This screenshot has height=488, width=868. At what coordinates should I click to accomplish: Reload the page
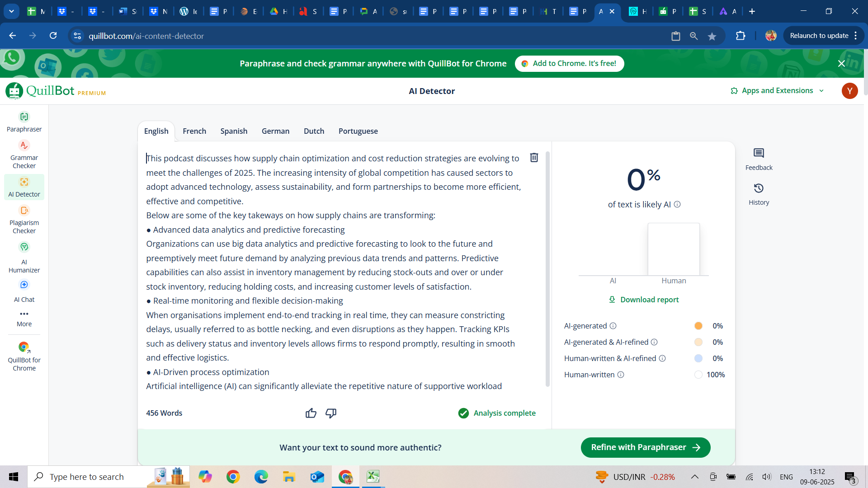coord(53,36)
